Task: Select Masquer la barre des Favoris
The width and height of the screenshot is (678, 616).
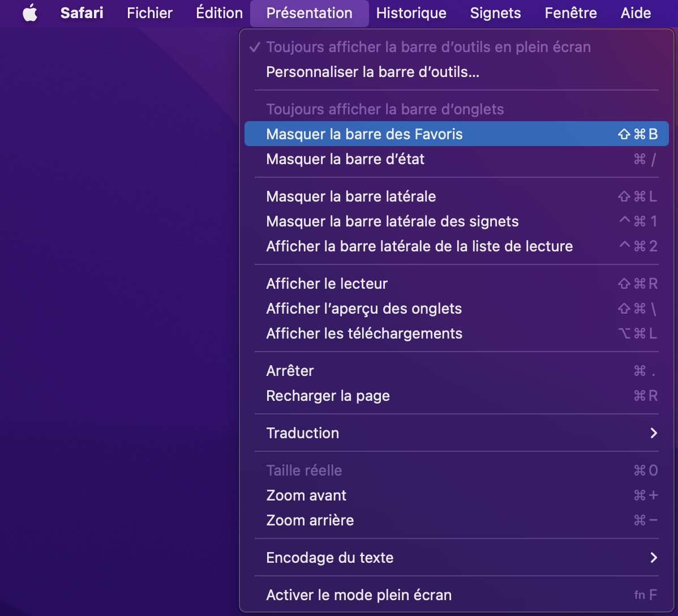Action: (457, 134)
